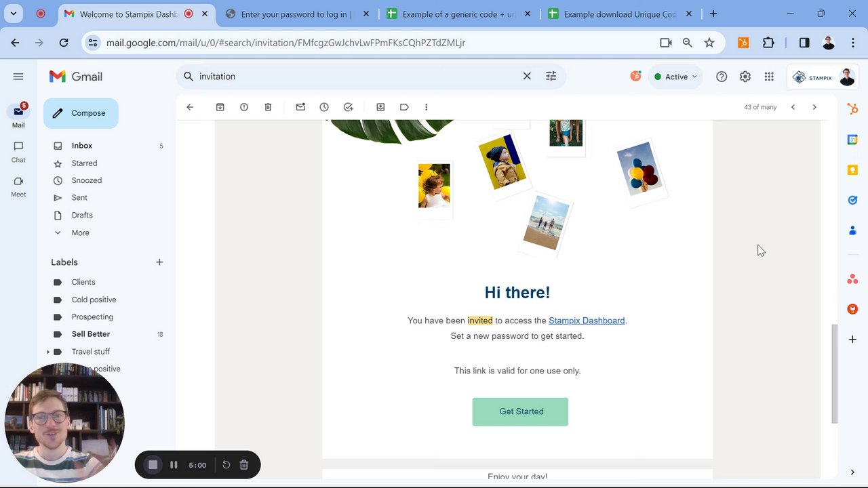Open the Stampix account menu

click(823, 77)
